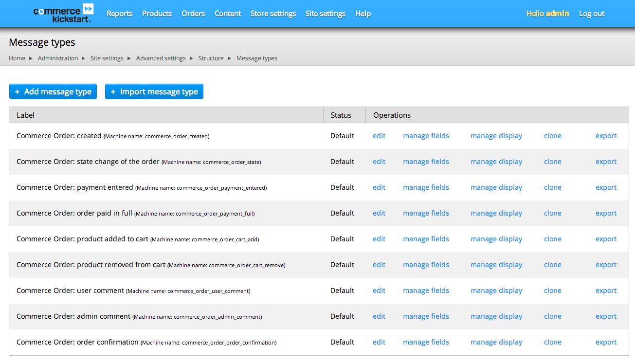Open the Help menu
The height and width of the screenshot is (364, 635).
pos(363,14)
